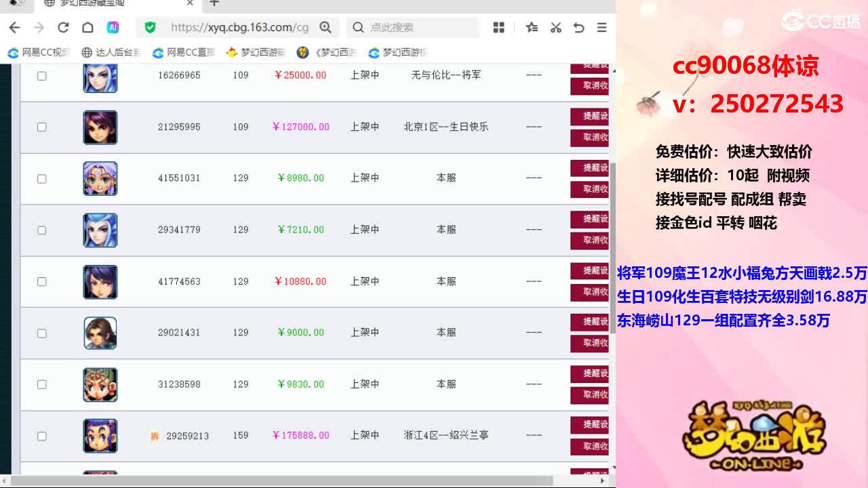Screen dimensions: 868x488
Task: Tick the checkbox for row 41774563
Action: 41,281
